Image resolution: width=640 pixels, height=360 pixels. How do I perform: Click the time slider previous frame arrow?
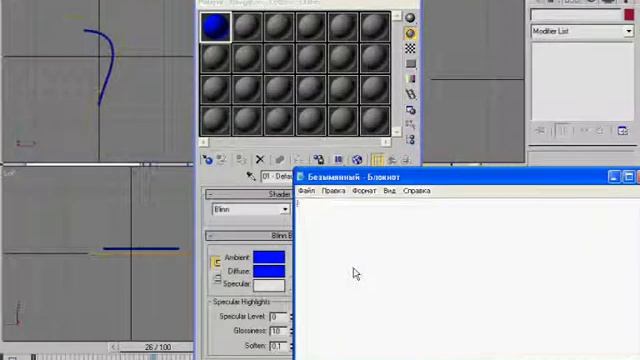pyautogui.click(x=114, y=347)
